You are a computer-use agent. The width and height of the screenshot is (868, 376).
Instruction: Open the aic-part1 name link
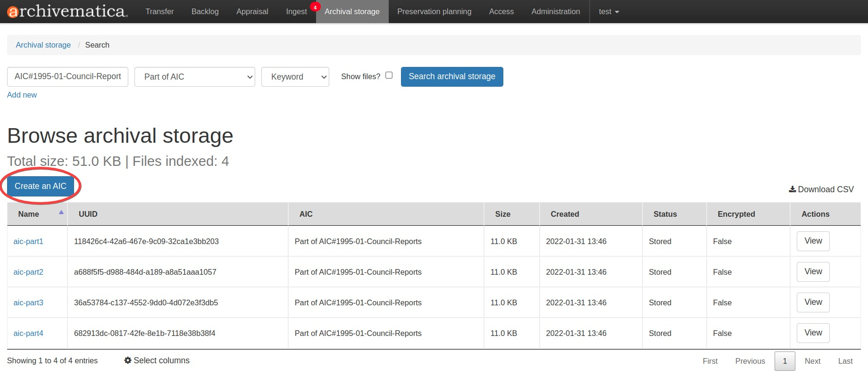pos(28,241)
